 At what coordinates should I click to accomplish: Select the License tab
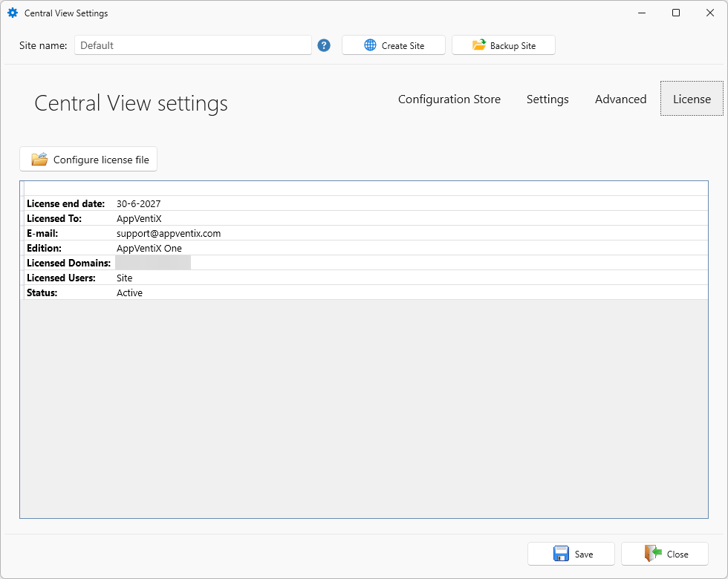692,99
